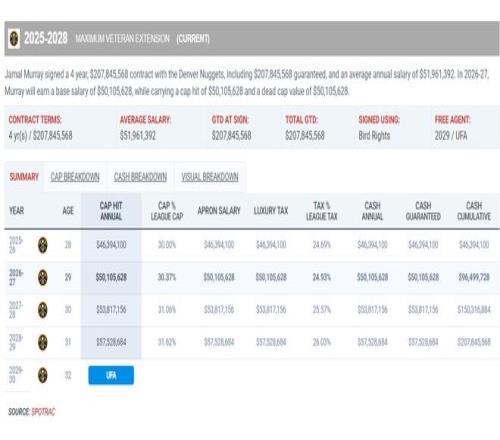This screenshot has height=440, width=500.
Task: Click Nuggets team icon in 2028-29 row
Action: coord(43,342)
